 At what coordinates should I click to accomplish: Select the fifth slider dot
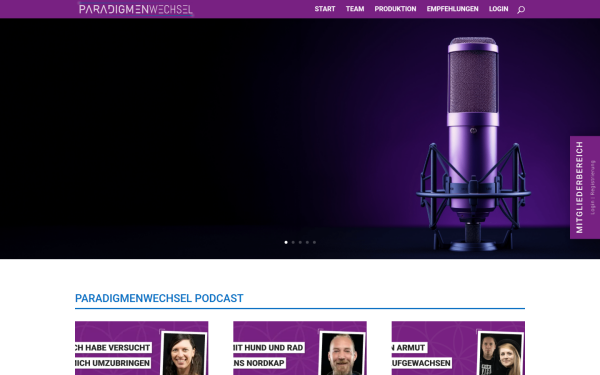pyautogui.click(x=315, y=242)
